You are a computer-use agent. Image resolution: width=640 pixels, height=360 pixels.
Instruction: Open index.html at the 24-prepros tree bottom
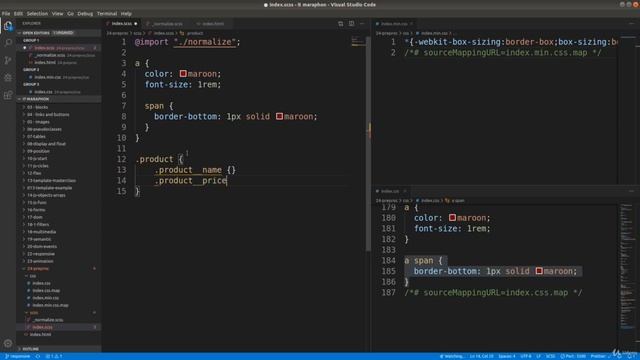(59, 334)
